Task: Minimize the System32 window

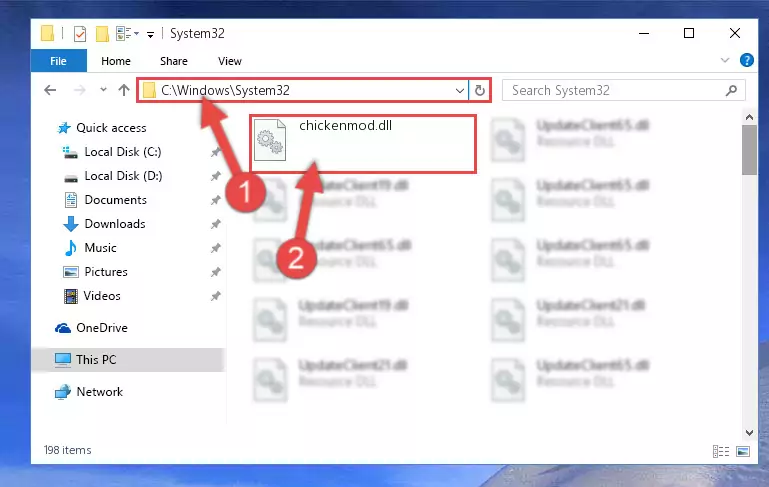Action: [644, 33]
